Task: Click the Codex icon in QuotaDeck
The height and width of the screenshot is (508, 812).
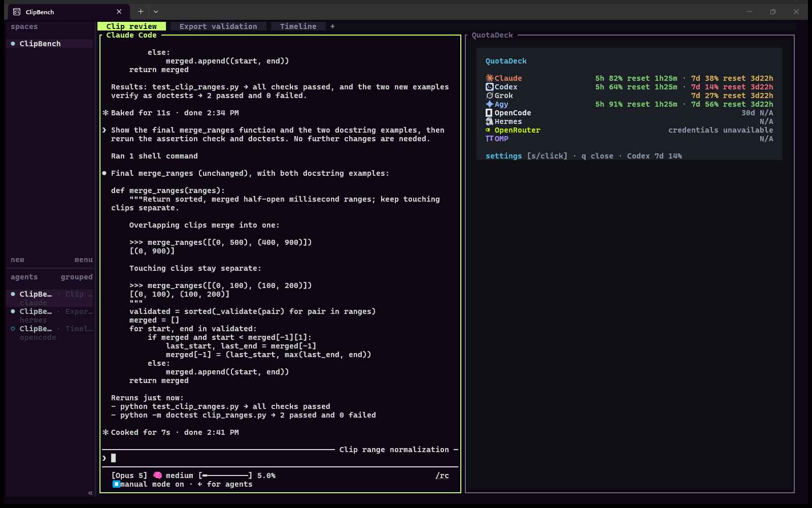Action: 489,87
